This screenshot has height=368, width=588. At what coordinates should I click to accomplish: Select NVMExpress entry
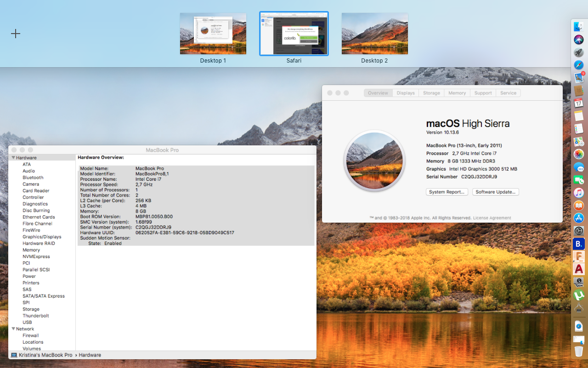(36, 257)
